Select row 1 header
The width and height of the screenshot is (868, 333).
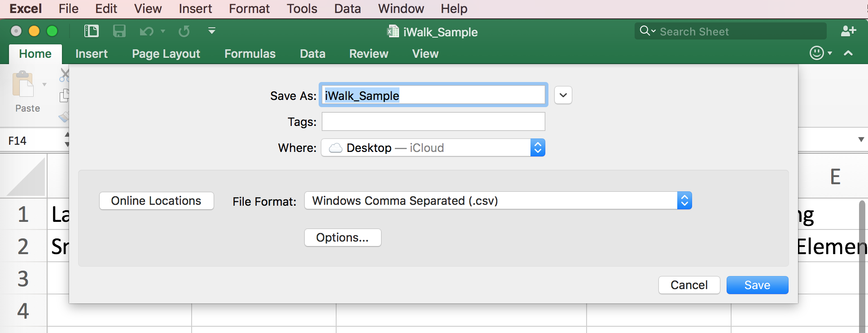tap(23, 214)
